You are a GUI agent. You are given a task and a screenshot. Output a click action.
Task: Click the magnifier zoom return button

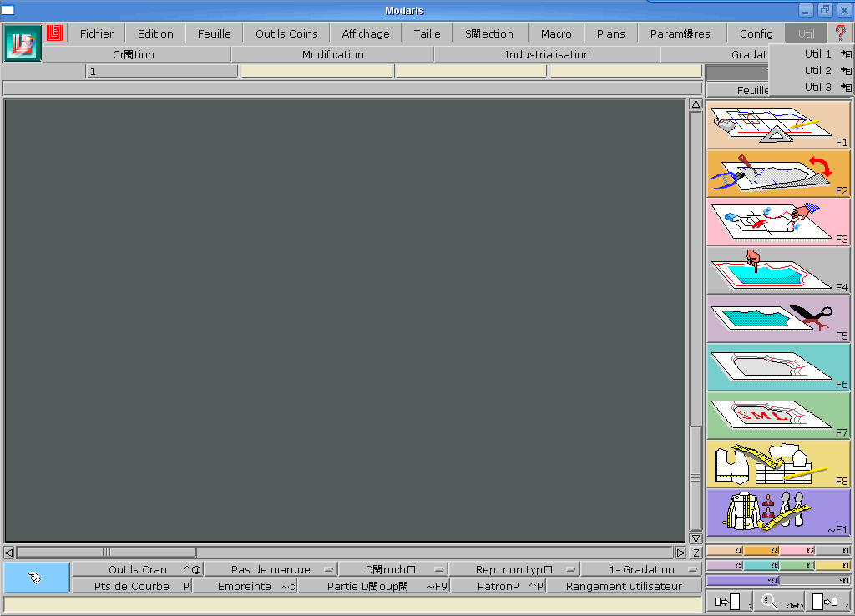780,602
